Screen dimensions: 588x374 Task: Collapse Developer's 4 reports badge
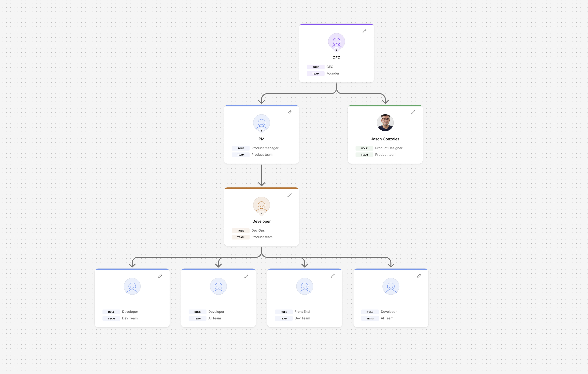[261, 214]
